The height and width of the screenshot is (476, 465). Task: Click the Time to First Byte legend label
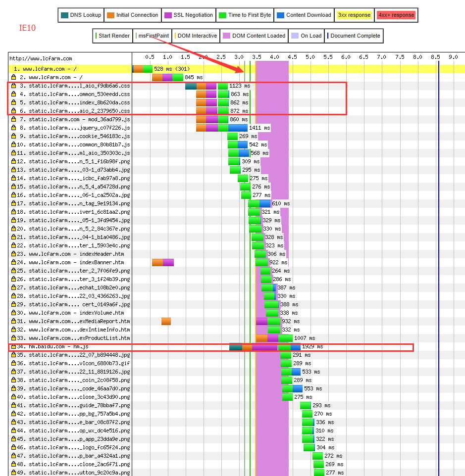[250, 15]
